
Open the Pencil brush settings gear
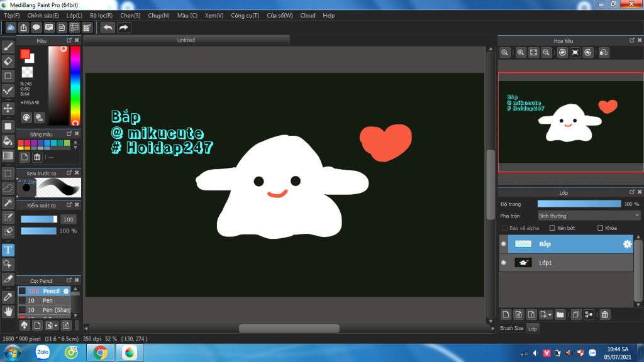(66, 291)
